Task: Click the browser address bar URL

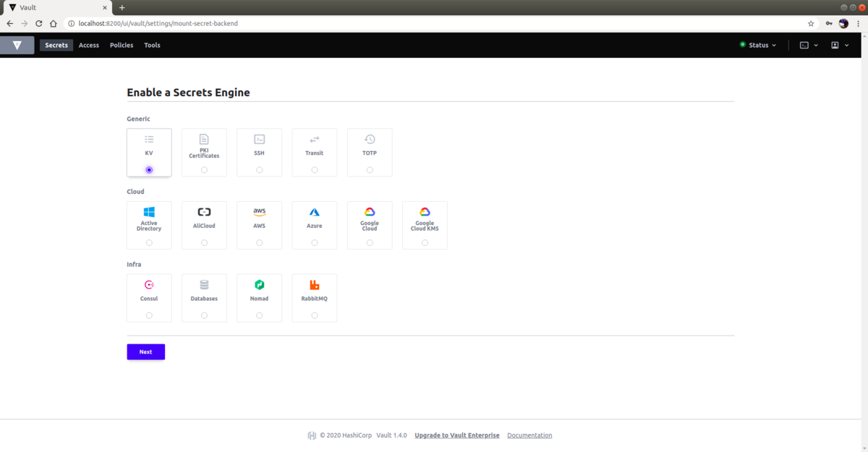Action: pyautogui.click(x=158, y=23)
